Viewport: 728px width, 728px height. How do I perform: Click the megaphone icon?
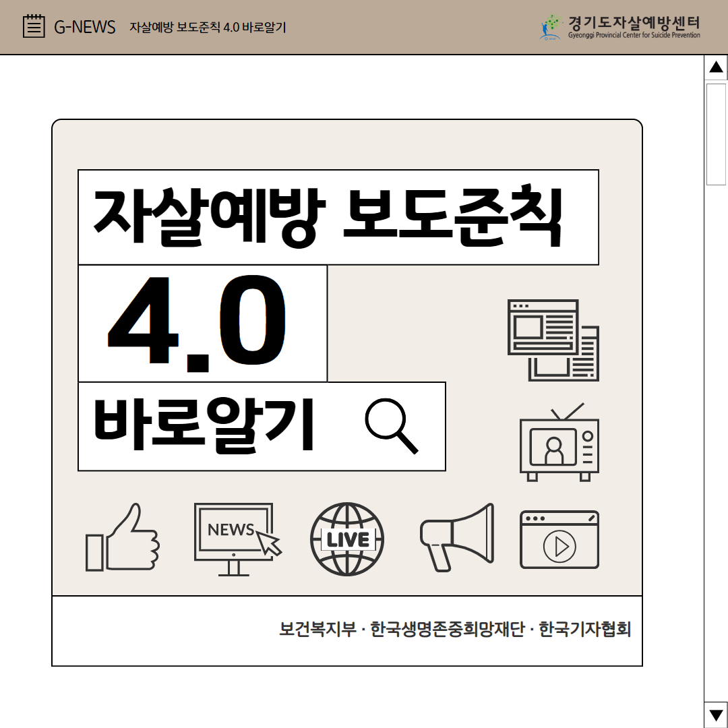[x=457, y=537]
